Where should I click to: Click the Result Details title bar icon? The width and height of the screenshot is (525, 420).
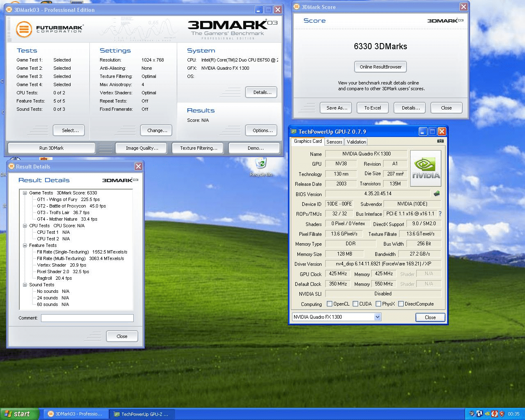click(x=11, y=166)
